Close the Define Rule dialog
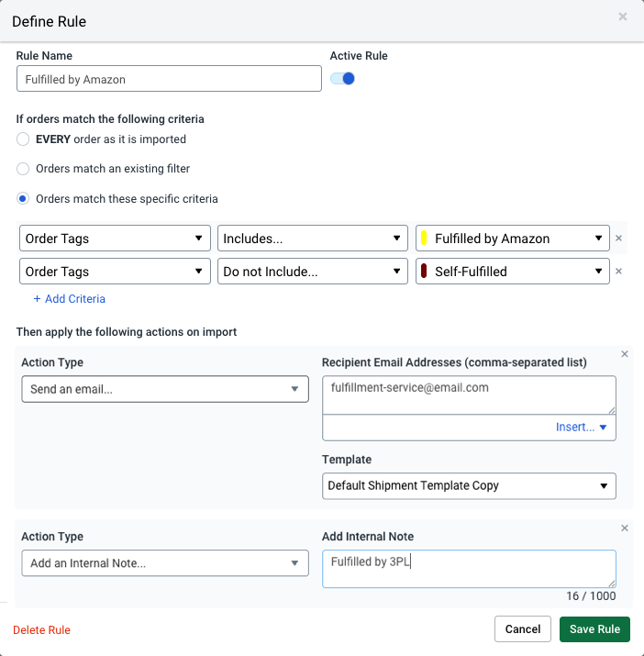The width and height of the screenshot is (644, 656). [623, 17]
